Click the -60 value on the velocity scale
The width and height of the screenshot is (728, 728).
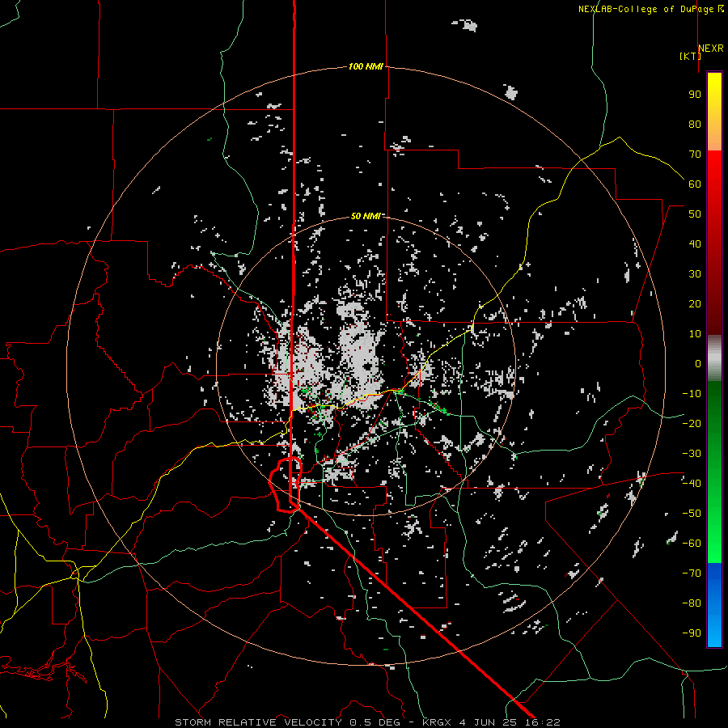tap(692, 544)
